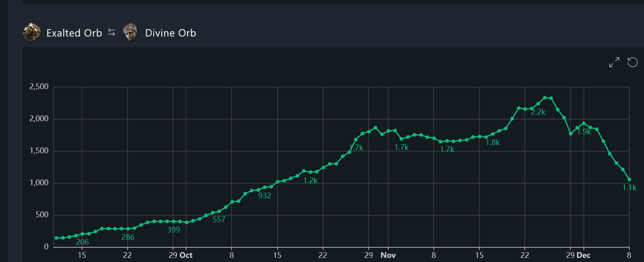The height and width of the screenshot is (262, 644).
Task: Click the 2,500 y-axis label
Action: tap(39, 87)
